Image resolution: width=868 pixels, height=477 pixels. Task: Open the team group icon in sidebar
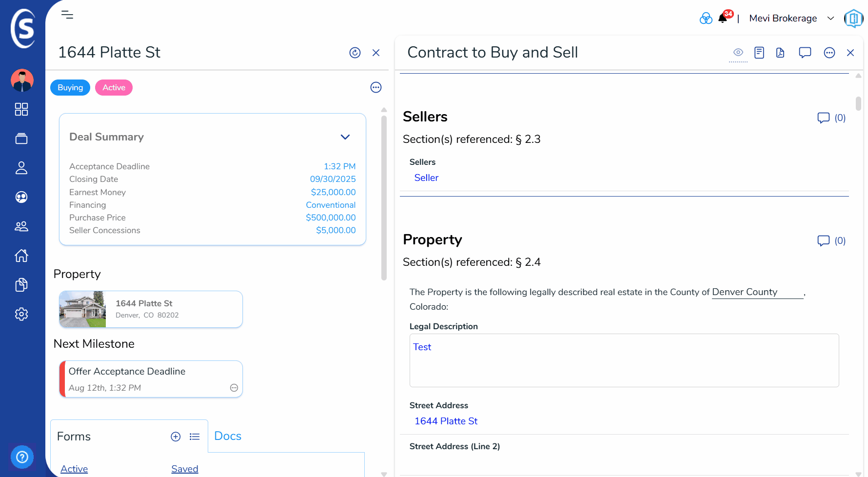(21, 226)
